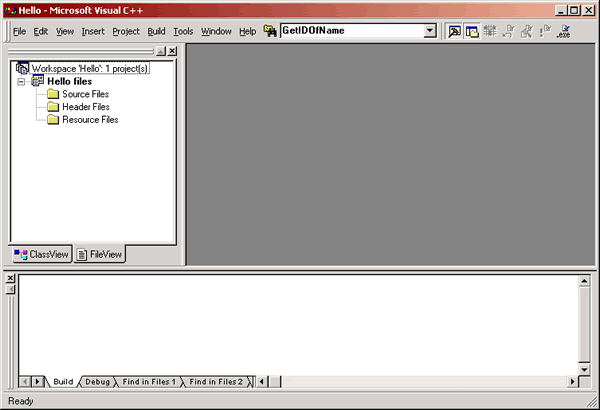Select the Build output tab
Viewport: 600px width, 410px height.
[63, 382]
